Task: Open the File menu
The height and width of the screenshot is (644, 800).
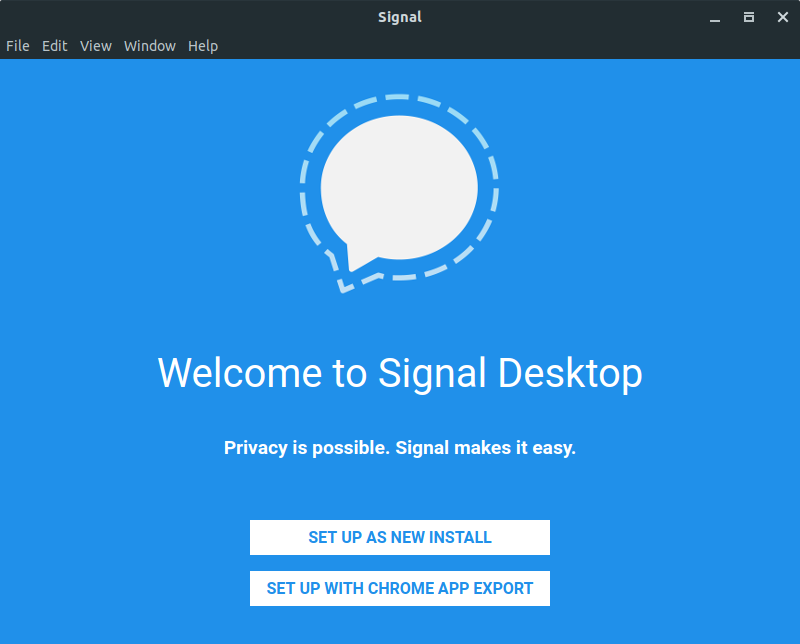Action: [x=18, y=46]
